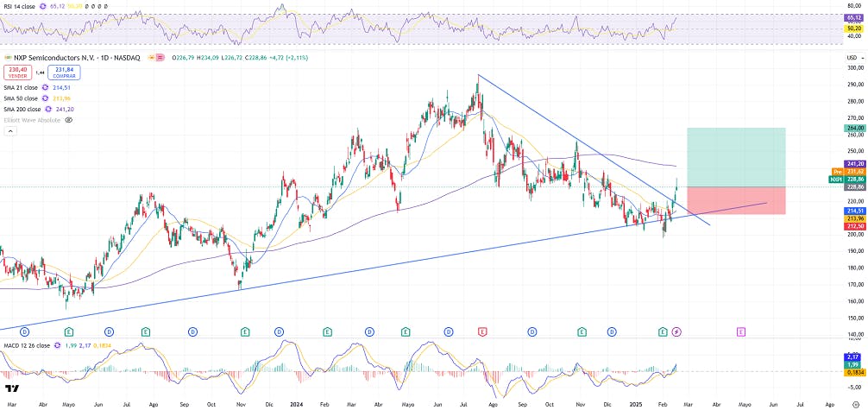This screenshot has width=868, height=410.
Task: Click the loading icon next to SMA 200 close
Action: click(48, 109)
